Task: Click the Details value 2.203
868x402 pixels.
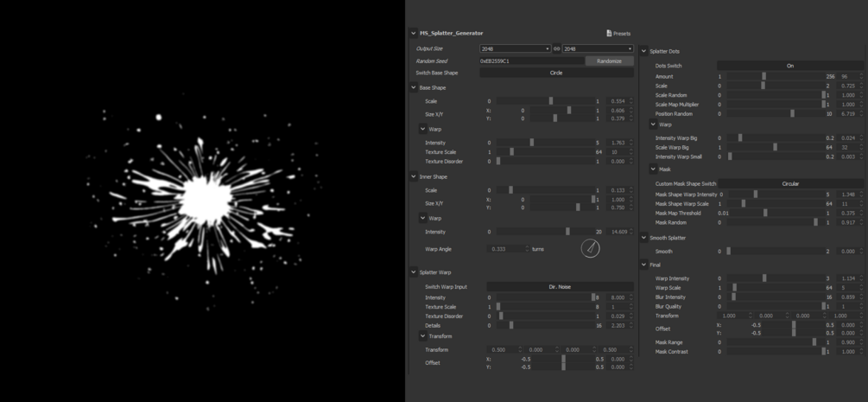Action: point(618,325)
